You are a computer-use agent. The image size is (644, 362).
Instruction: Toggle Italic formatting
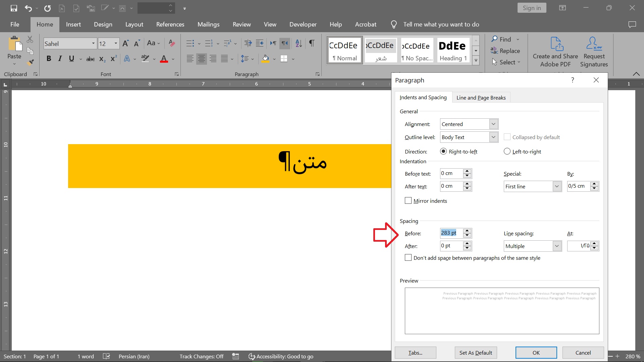click(x=60, y=59)
